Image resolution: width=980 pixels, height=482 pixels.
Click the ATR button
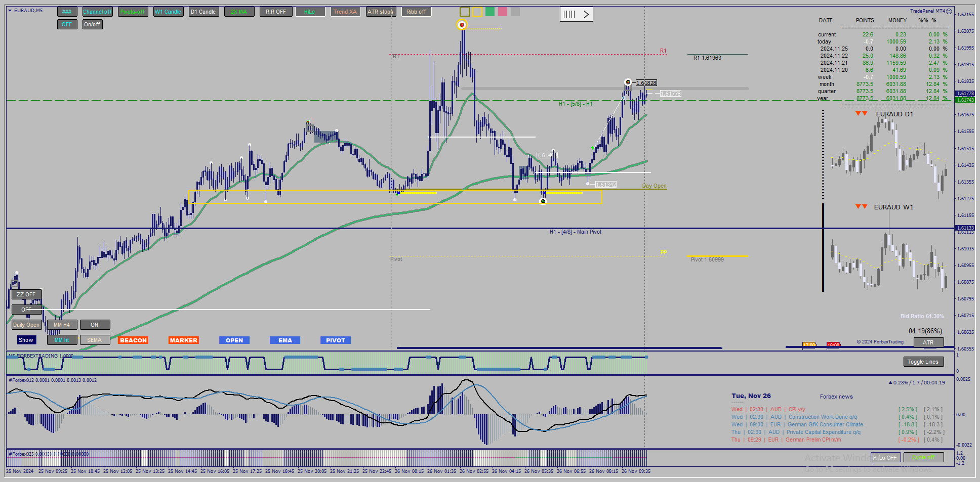(x=928, y=342)
